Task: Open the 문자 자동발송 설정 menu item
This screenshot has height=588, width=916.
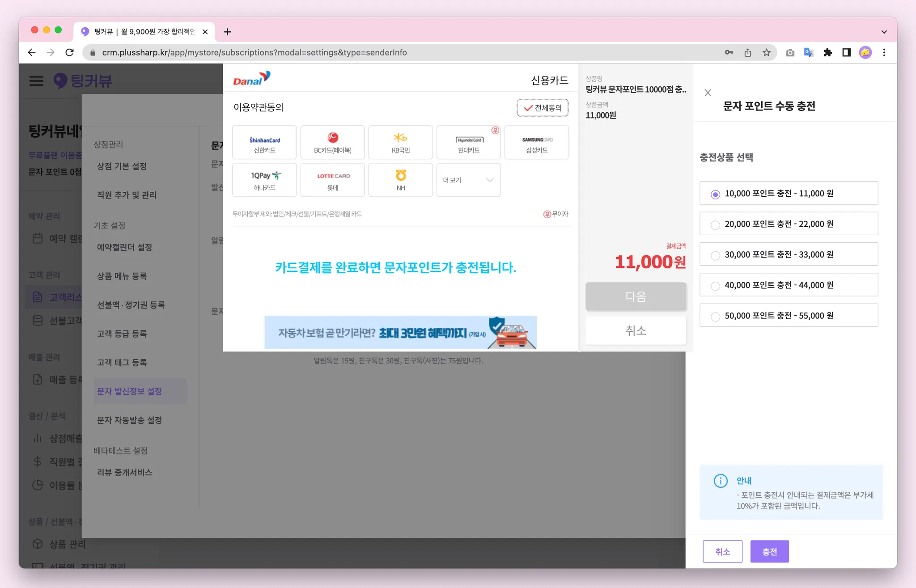Action: click(x=129, y=420)
